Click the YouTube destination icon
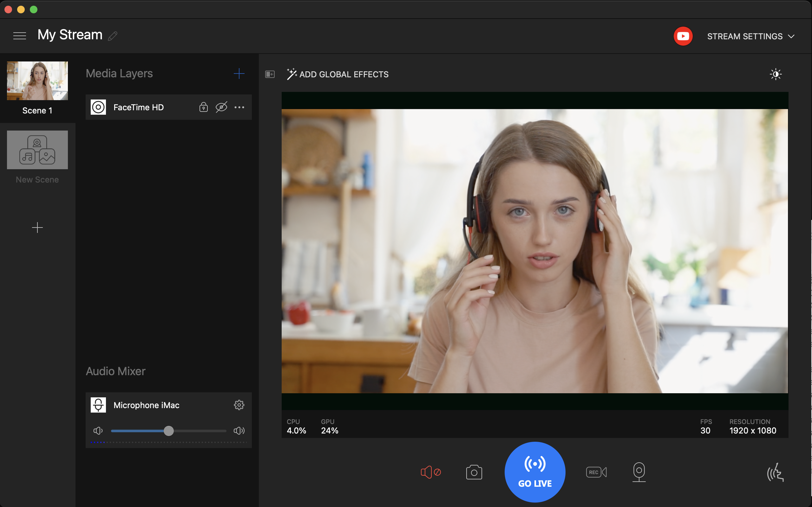812x507 pixels. [x=683, y=36]
